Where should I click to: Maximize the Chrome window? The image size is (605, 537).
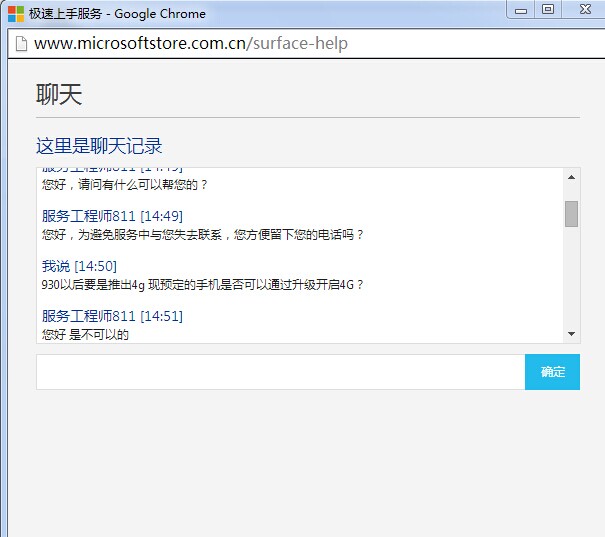(548, 10)
